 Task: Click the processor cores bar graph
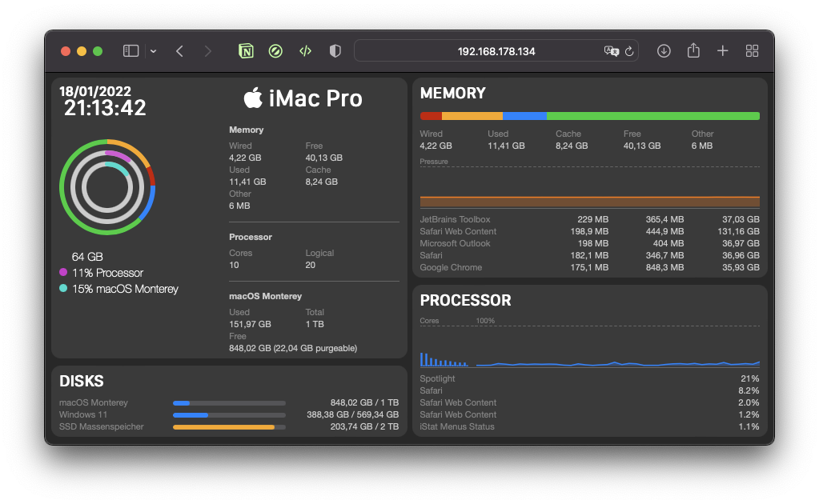tap(444, 359)
